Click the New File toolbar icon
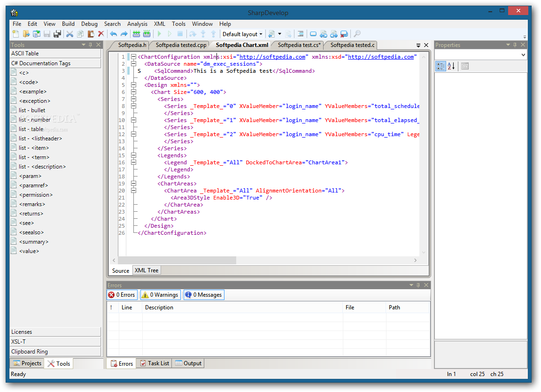The width and height of the screenshot is (541, 392). [x=15, y=34]
